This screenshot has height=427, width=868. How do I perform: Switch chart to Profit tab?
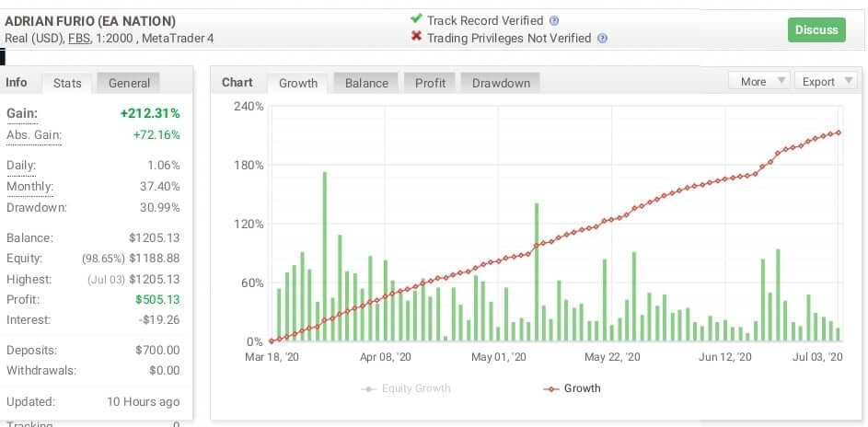tap(430, 83)
